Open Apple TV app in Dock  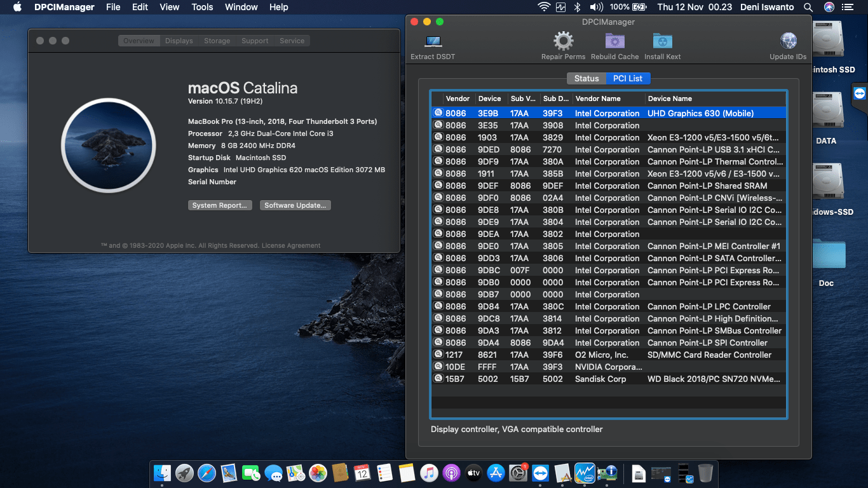click(x=473, y=473)
